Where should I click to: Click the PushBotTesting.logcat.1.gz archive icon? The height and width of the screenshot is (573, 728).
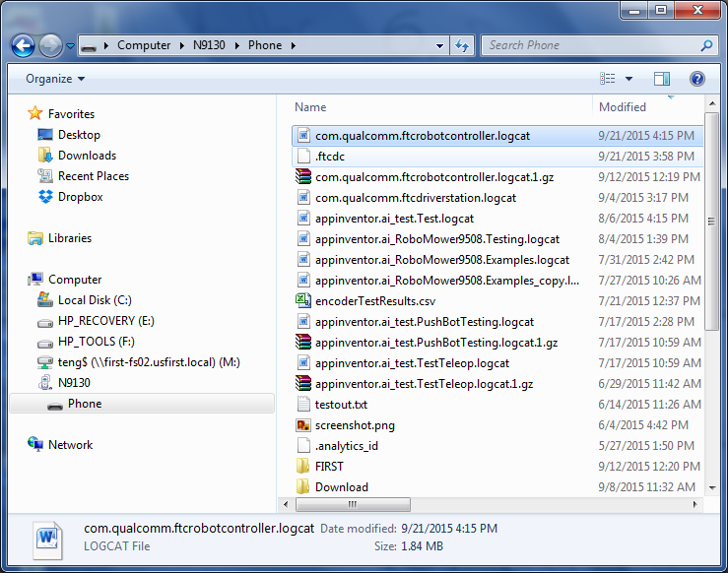tap(303, 342)
